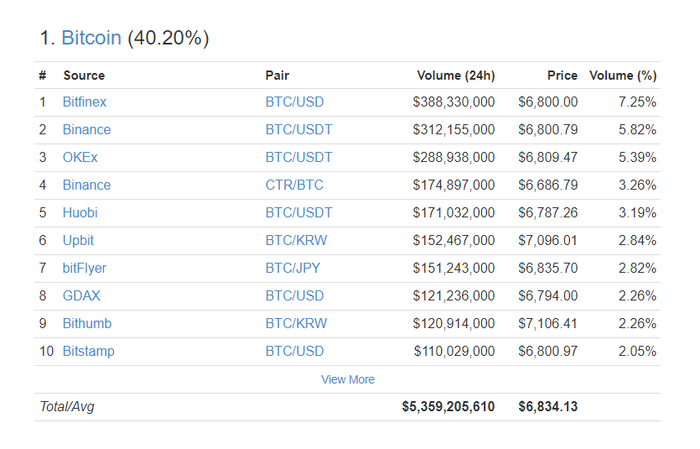Image resolution: width=700 pixels, height=449 pixels.
Task: Select the $6,800.79 price cell
Action: (548, 129)
